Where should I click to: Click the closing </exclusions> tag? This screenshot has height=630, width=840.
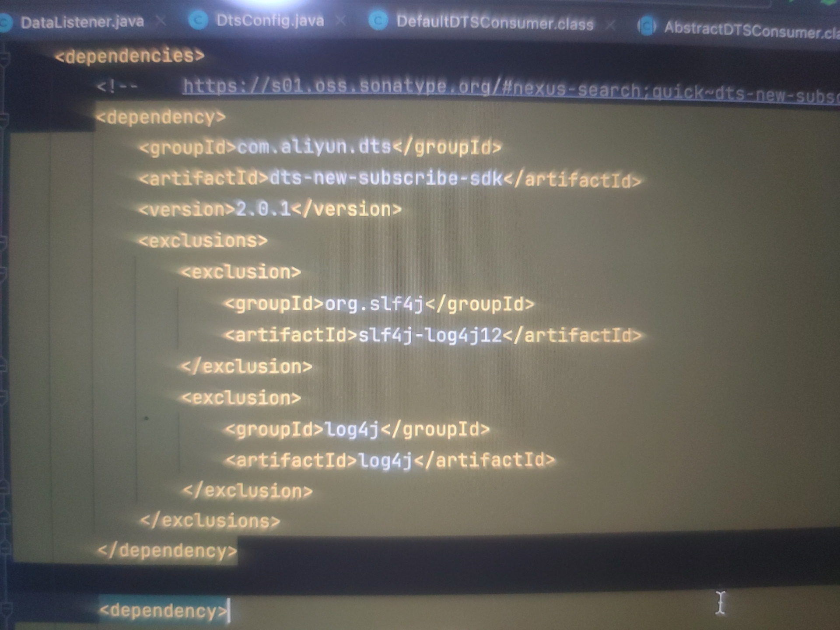(x=210, y=521)
